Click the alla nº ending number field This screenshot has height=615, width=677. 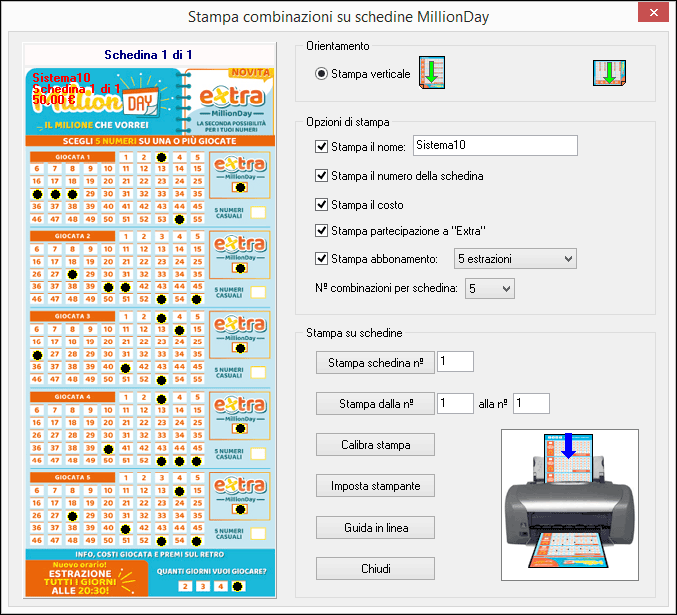531,403
